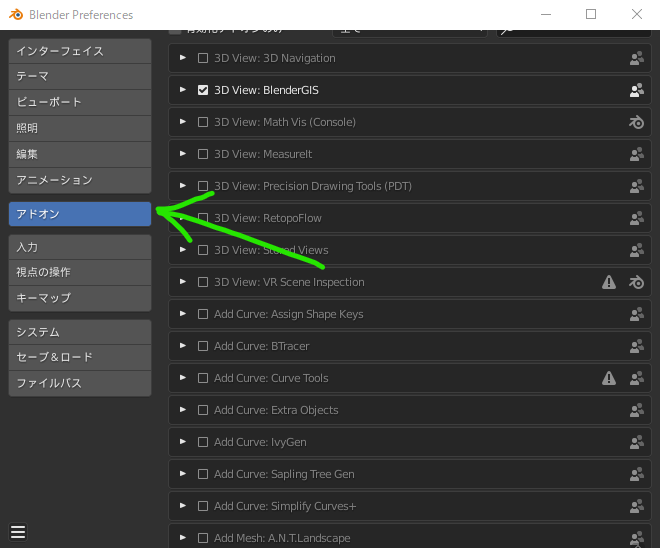660x548 pixels.
Task: Expand the Math Vis (Console) details
Action: tap(183, 122)
